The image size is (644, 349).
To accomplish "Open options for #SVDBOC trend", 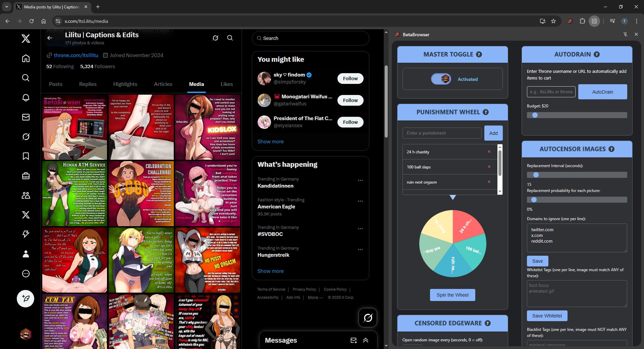I will point(360,229).
